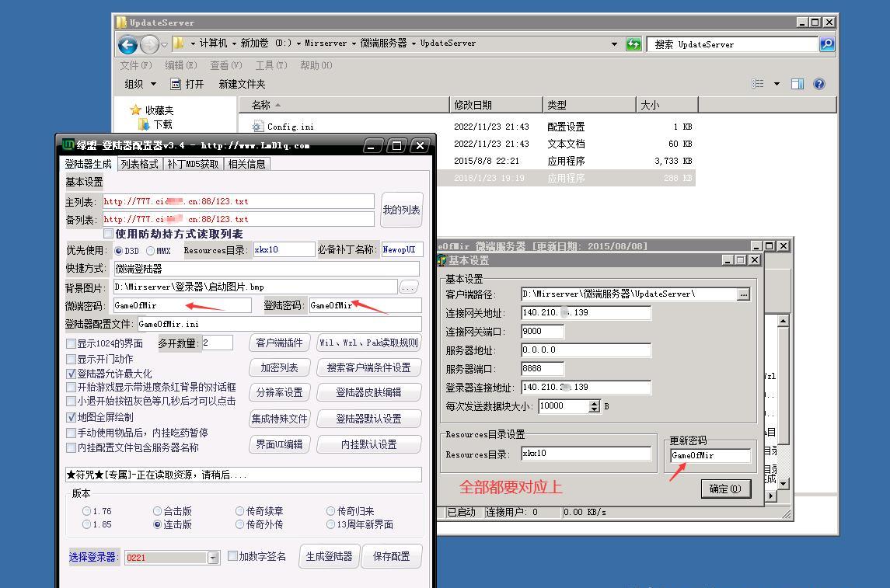Image resolution: width=890 pixels, height=588 pixels.
Task: Click the browse button beside 背景图片 path
Action: coord(409,287)
